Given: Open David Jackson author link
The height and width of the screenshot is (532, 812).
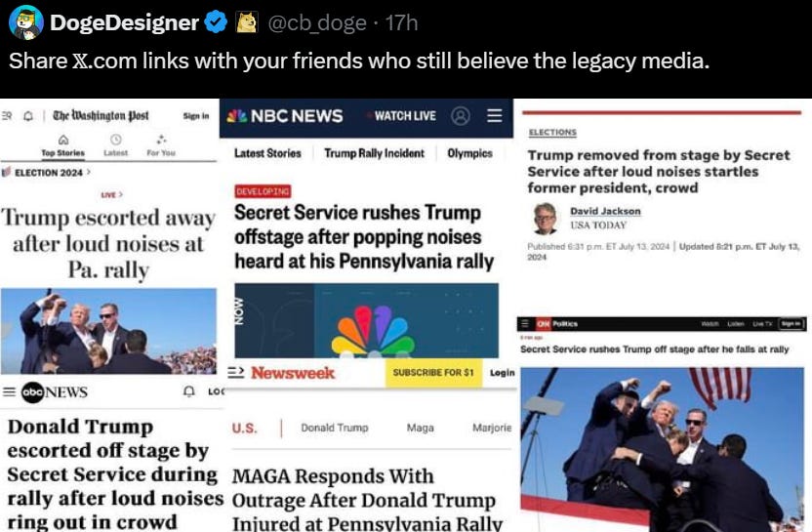Looking at the screenshot, I should point(605,211).
